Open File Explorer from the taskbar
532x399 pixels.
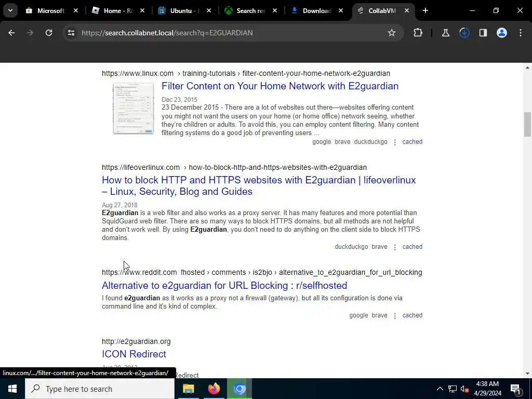click(188, 389)
